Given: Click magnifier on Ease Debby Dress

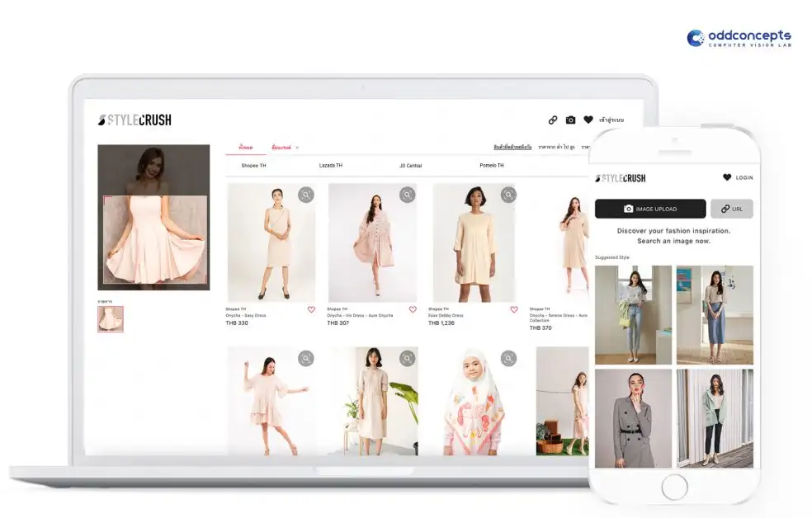Looking at the screenshot, I should 508,195.
